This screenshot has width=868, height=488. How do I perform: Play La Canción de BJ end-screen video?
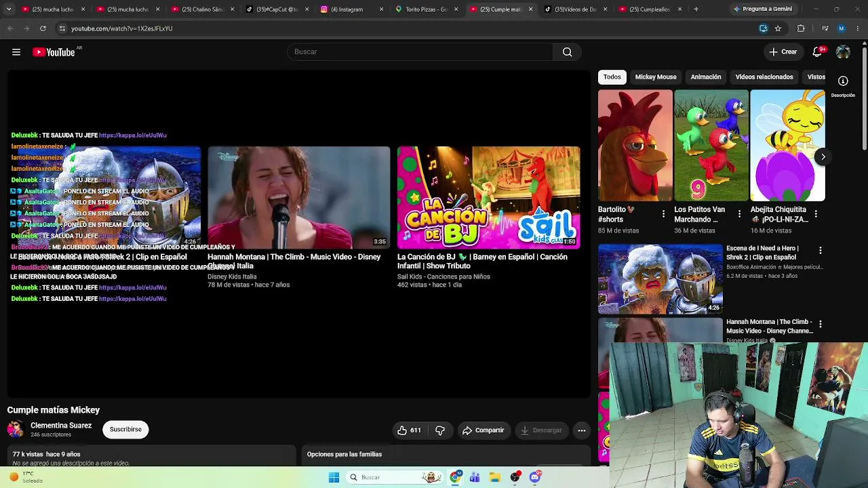click(x=488, y=198)
